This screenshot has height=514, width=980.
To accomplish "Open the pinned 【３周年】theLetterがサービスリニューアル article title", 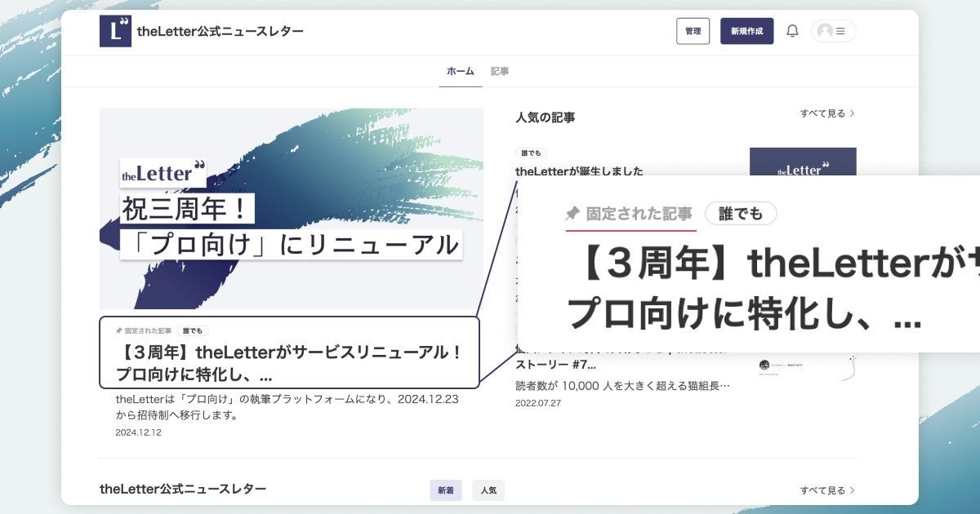I will coord(289,364).
